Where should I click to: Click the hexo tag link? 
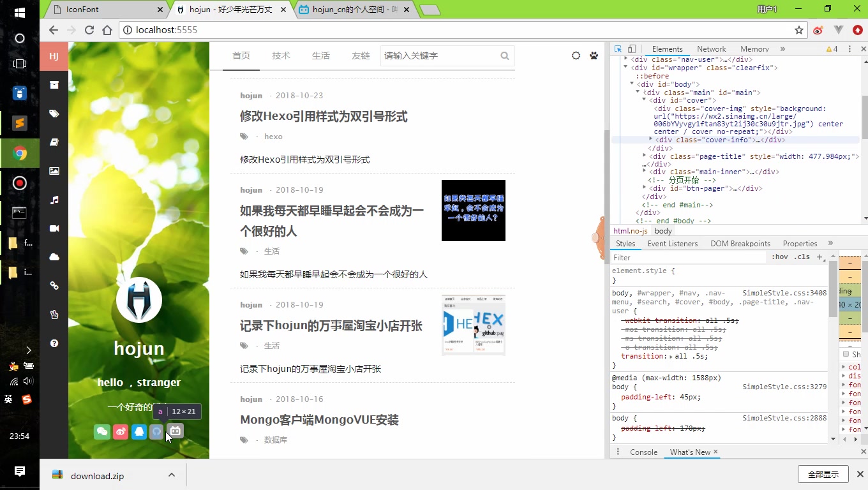(273, 137)
